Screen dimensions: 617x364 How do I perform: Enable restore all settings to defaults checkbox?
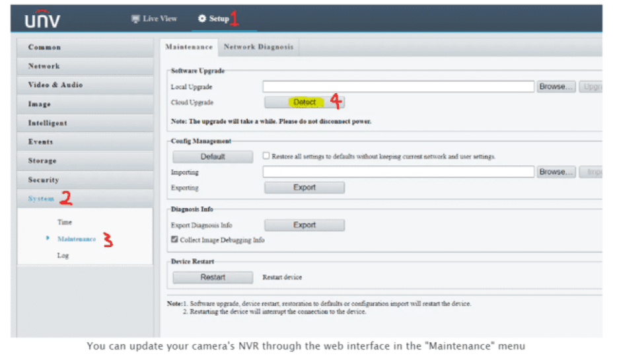(x=266, y=157)
